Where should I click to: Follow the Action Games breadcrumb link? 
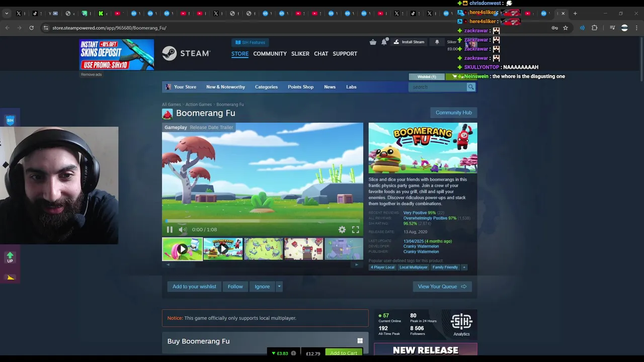[198, 105]
